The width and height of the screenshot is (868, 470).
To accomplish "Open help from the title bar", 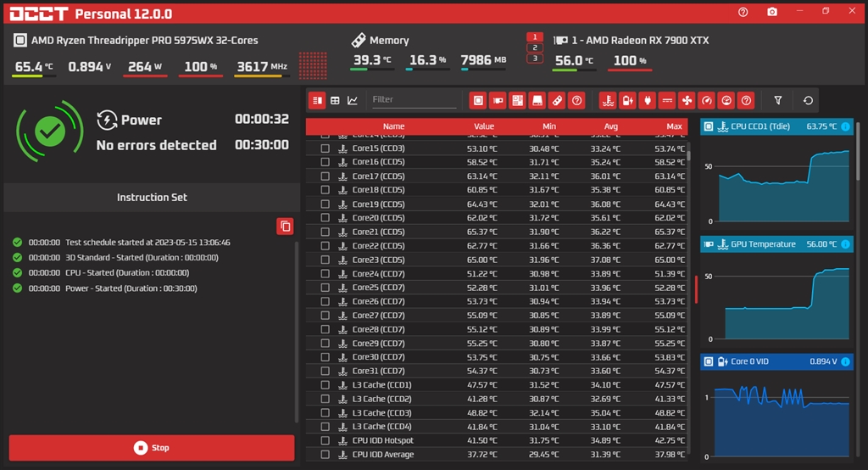I will 743,12.
